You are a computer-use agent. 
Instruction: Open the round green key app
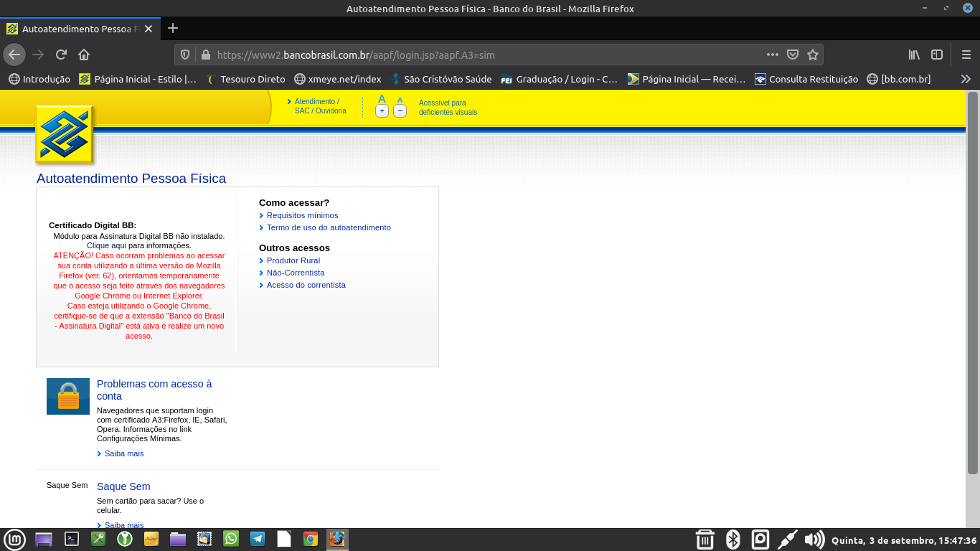(x=125, y=539)
